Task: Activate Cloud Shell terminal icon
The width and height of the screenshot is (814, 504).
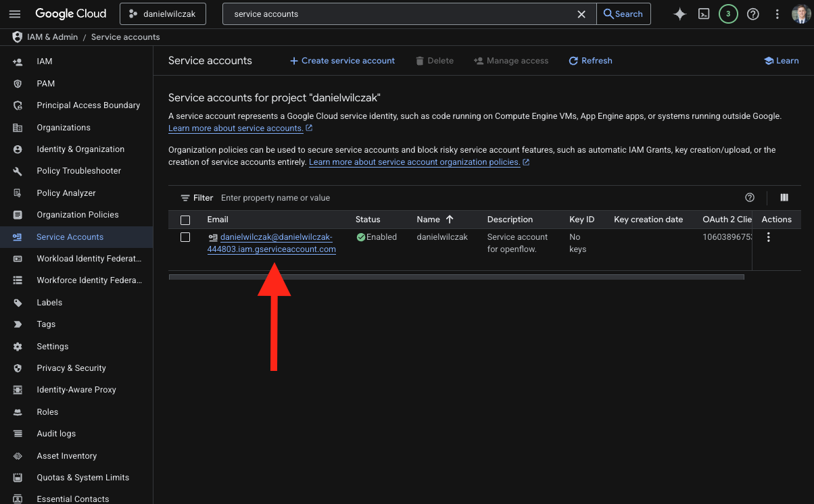Action: [704, 14]
